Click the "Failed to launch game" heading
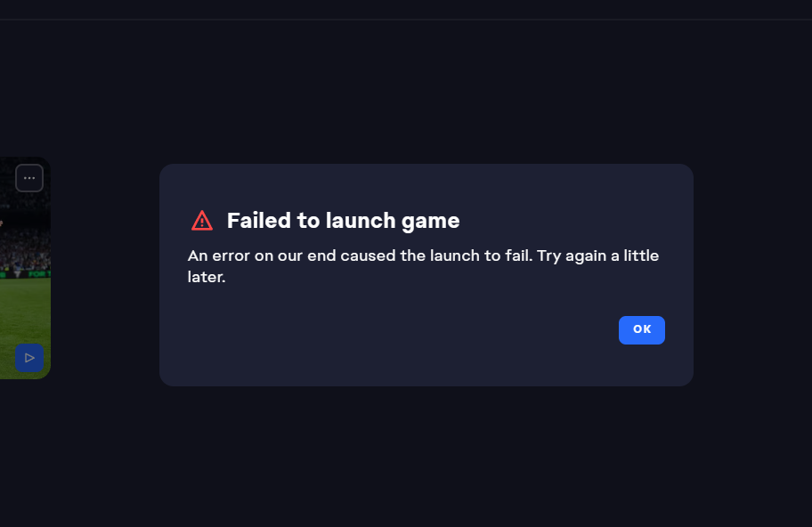The image size is (812, 527). tap(343, 220)
